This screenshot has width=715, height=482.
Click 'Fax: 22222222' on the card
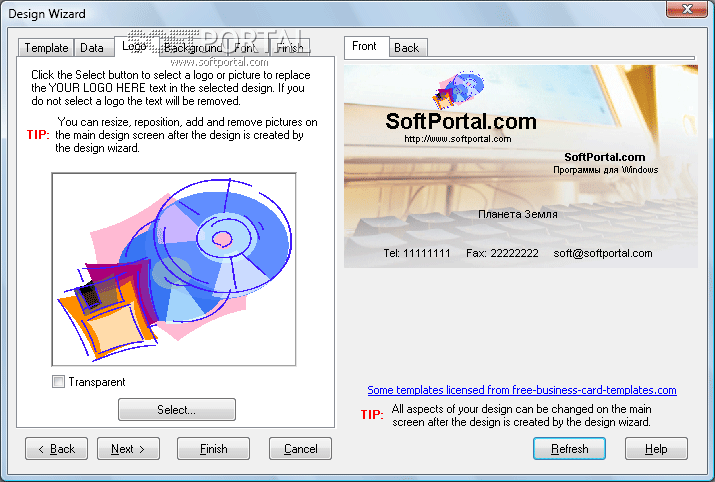pos(502,253)
